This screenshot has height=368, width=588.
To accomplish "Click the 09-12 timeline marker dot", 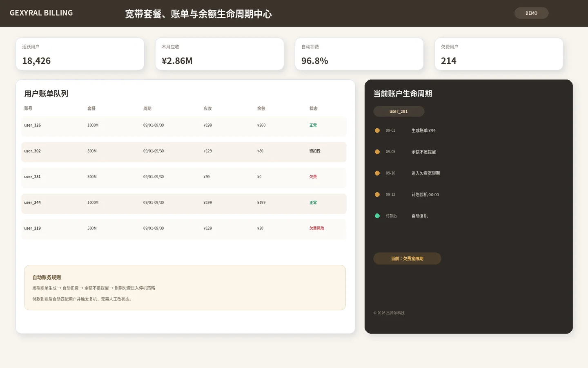I will [x=377, y=195].
